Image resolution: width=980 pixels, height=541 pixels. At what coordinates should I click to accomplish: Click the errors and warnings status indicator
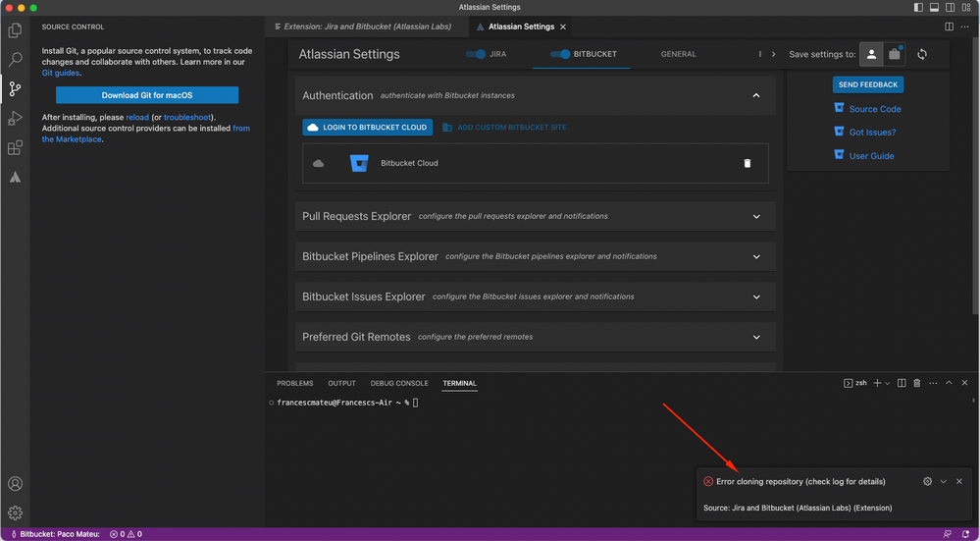[126, 534]
